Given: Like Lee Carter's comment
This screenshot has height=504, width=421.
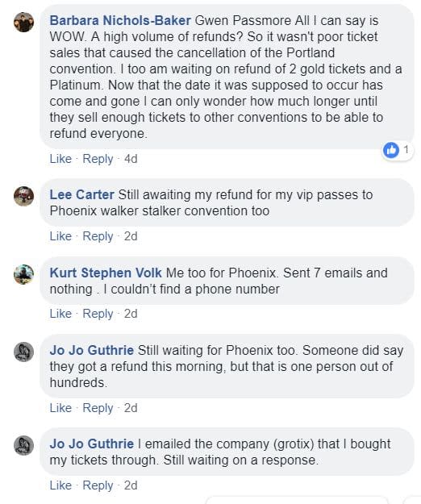Looking at the screenshot, I should (60, 236).
